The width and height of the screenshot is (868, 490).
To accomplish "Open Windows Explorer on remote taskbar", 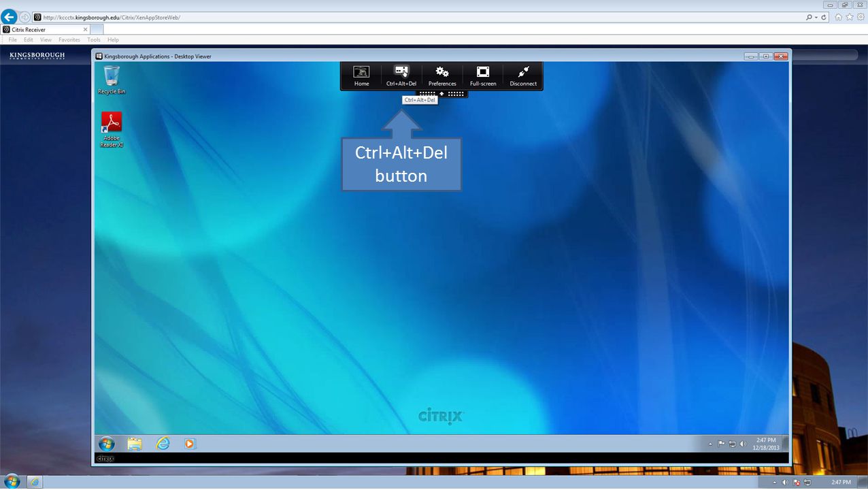I will (135, 444).
